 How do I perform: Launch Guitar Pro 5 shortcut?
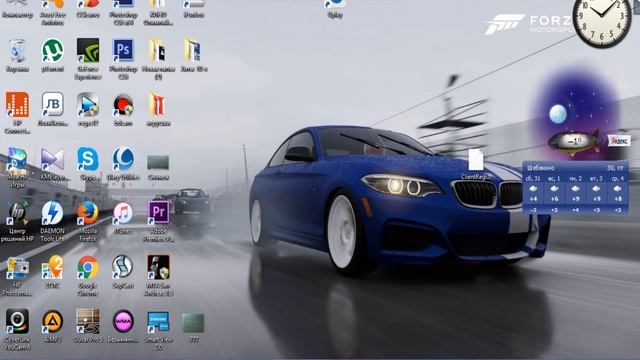(x=88, y=322)
